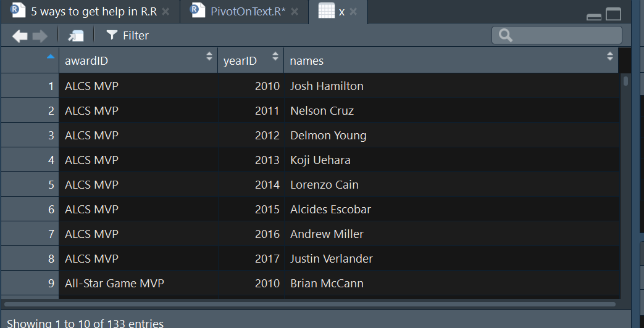Sort by the names column arrows
644x328 pixels.
(610, 57)
